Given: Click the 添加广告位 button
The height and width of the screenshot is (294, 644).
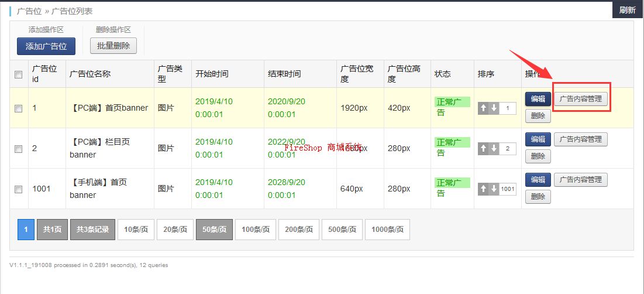Looking at the screenshot, I should coord(46,46).
